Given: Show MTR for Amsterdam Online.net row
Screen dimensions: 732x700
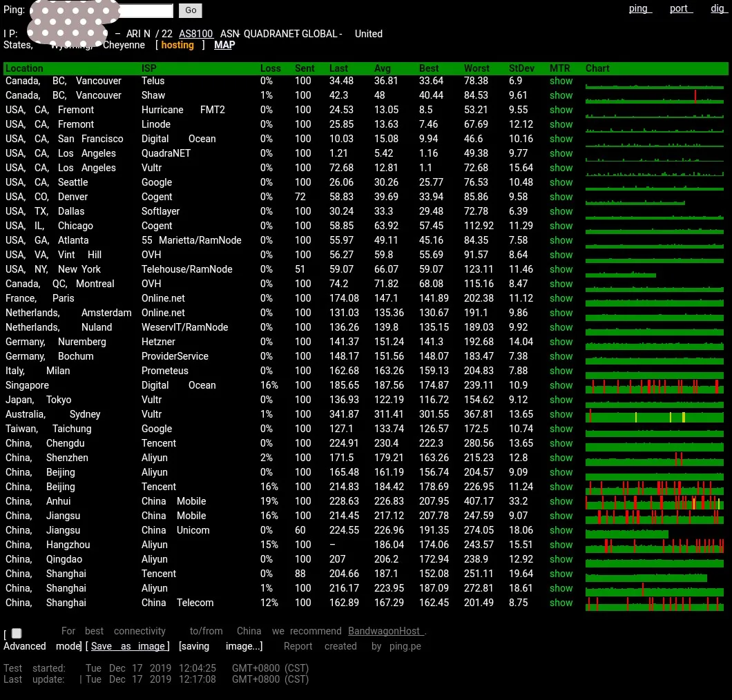Looking at the screenshot, I should (x=561, y=312).
